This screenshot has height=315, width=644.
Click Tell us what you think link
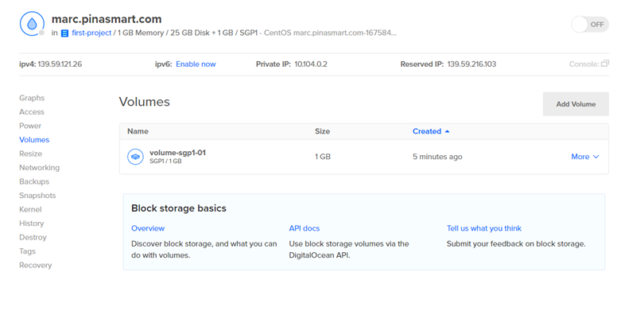coord(484,228)
